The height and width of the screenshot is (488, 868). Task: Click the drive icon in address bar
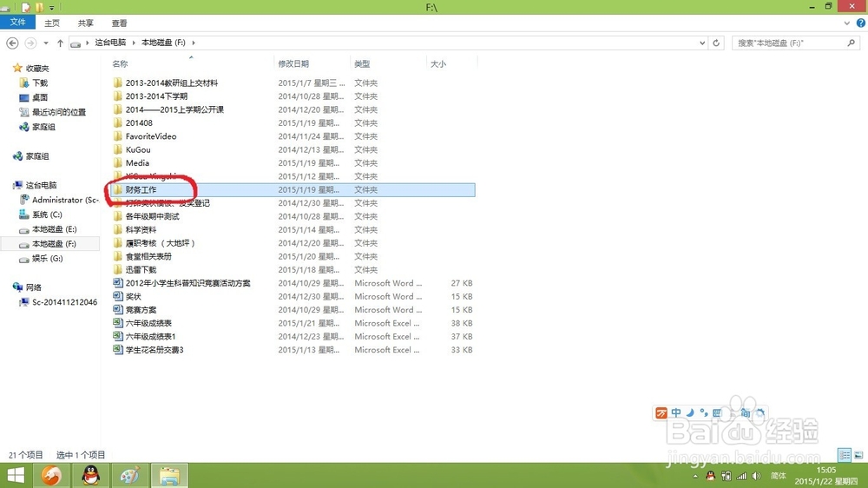(76, 43)
